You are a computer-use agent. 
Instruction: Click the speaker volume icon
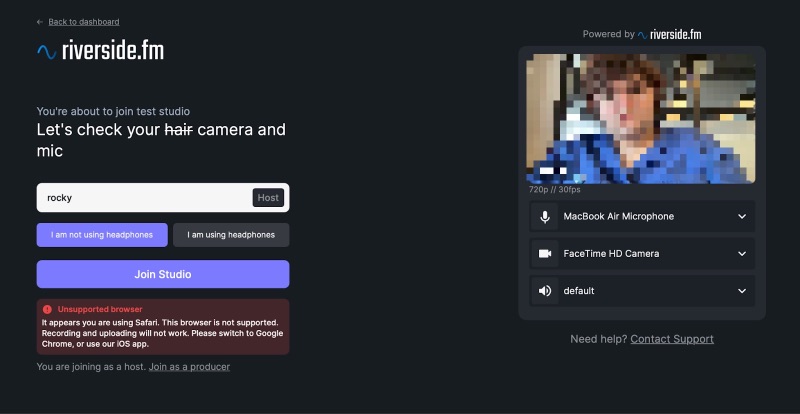point(545,291)
